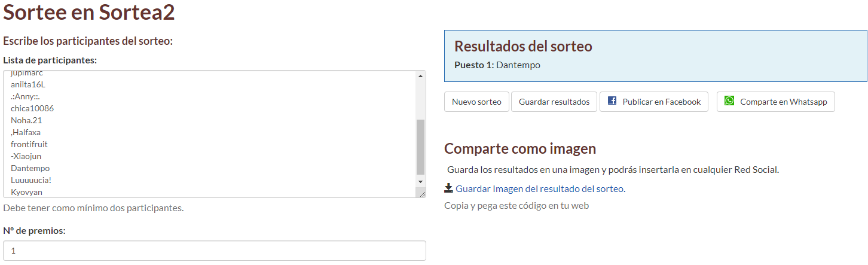
Task: Click Dantempo in the participants list
Action: tap(30, 168)
